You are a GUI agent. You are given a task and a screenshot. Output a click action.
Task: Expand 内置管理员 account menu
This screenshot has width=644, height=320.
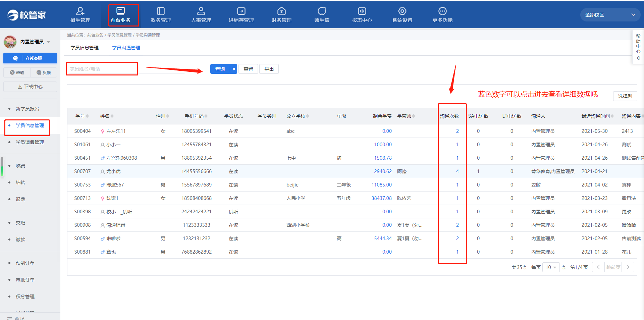pyautogui.click(x=48, y=42)
